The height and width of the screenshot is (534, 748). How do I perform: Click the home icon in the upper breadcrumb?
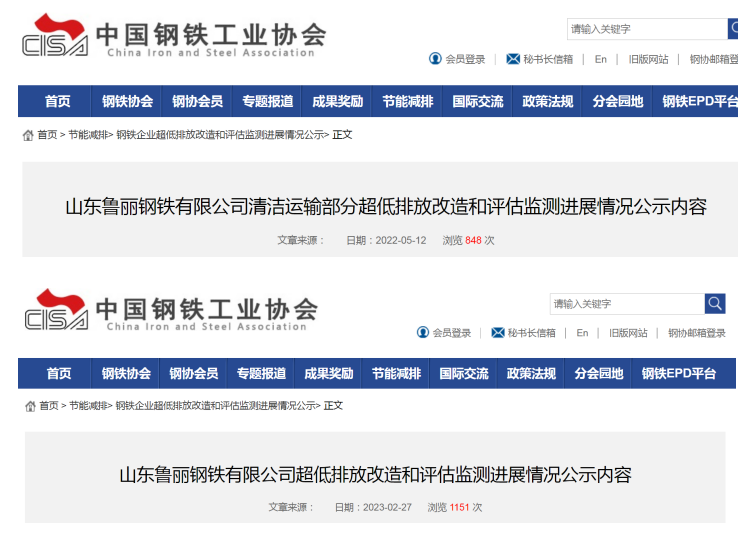pyautogui.click(x=28, y=135)
